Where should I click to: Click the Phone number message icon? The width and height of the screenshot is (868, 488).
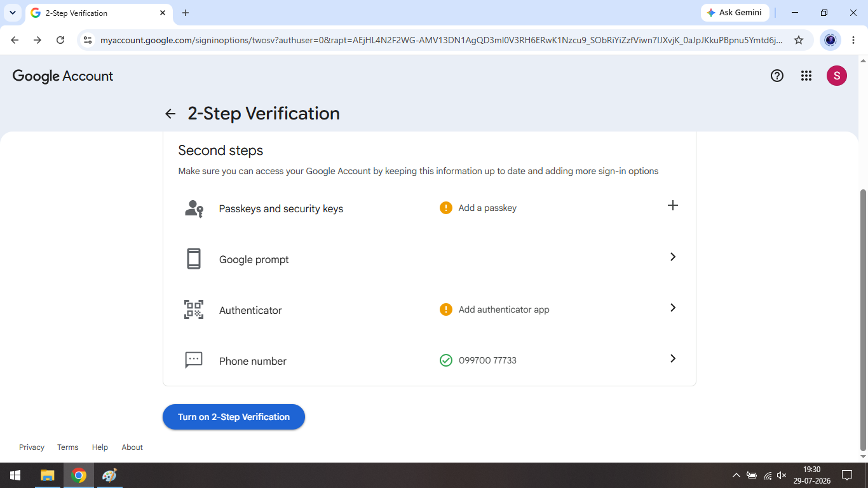coord(194,360)
